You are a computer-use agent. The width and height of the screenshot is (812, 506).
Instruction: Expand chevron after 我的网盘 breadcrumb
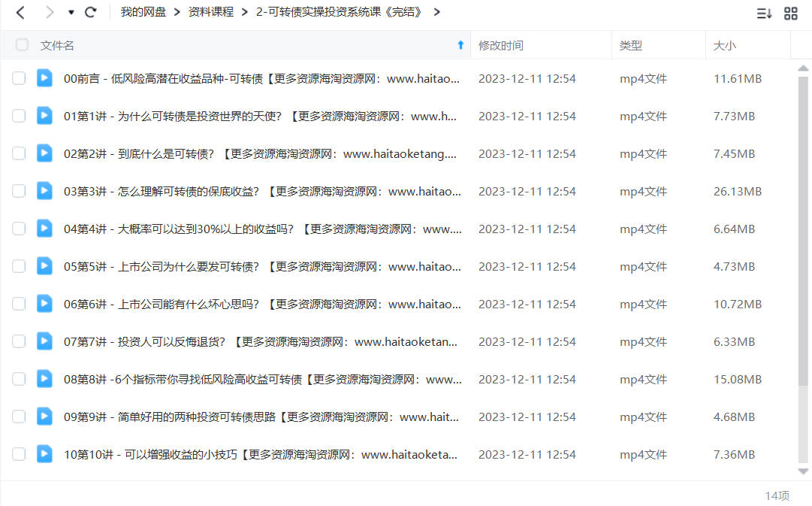tap(177, 13)
